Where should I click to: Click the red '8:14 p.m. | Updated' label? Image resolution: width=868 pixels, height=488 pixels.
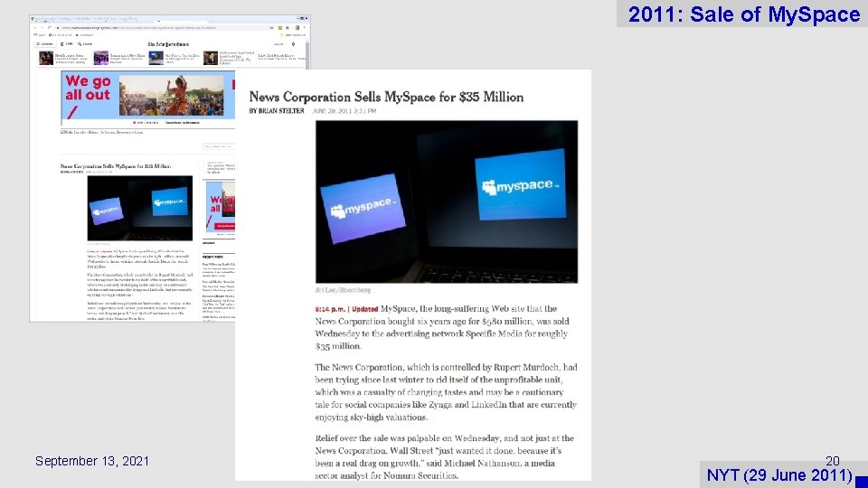click(346, 309)
